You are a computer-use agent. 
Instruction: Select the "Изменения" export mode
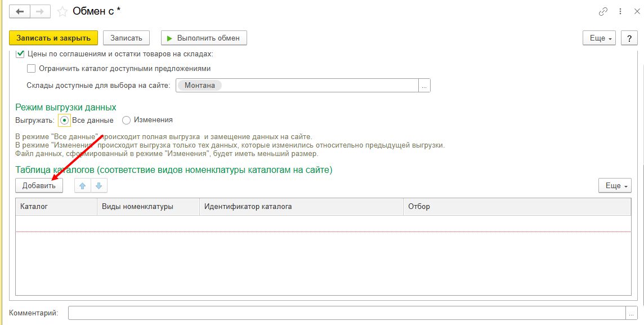click(x=126, y=120)
